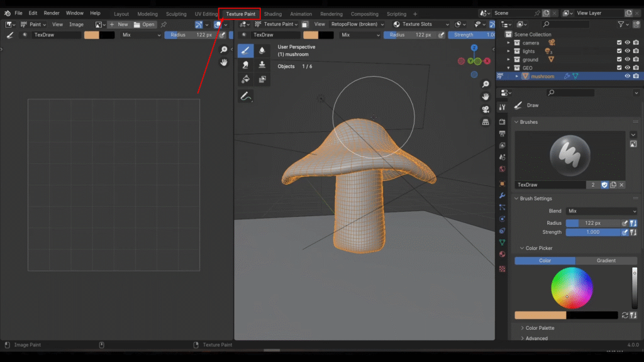Expand the mushroom object in outliner
Image resolution: width=644 pixels, height=362 pixels.
[x=517, y=76]
